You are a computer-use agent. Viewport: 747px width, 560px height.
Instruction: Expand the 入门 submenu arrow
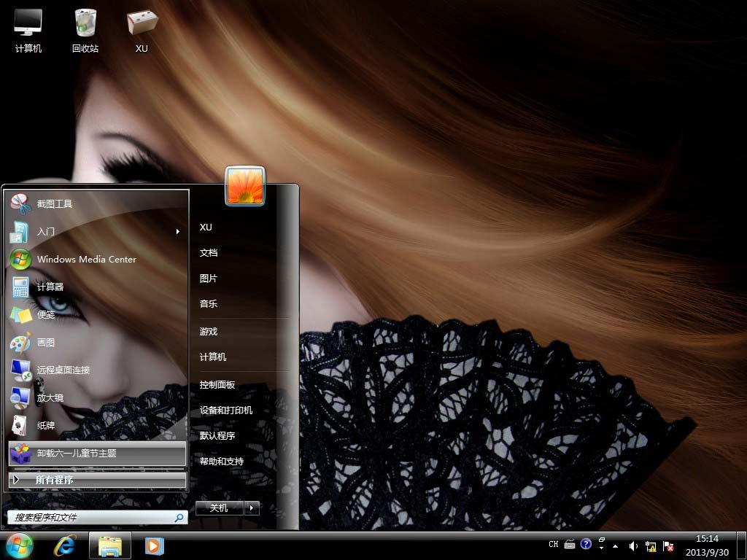(177, 232)
